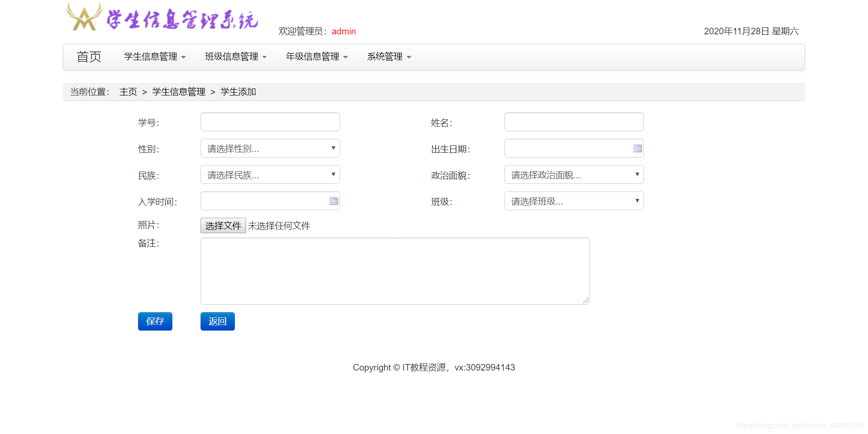Click 未选择任何文件 text
868x434 pixels.
[279, 226]
